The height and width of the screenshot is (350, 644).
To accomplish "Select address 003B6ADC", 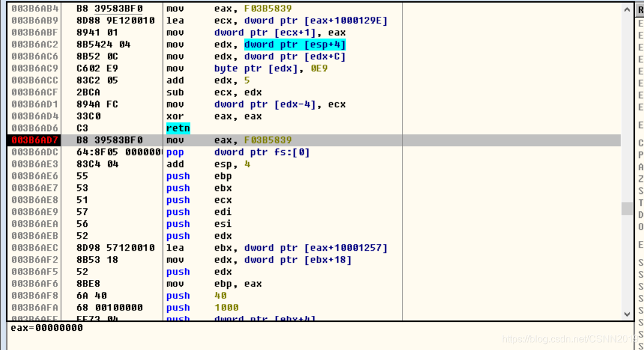I will [x=35, y=152].
